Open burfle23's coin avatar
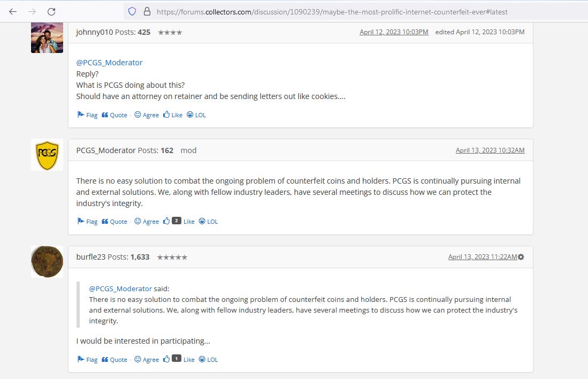This screenshot has width=588, height=379. pyautogui.click(x=47, y=262)
